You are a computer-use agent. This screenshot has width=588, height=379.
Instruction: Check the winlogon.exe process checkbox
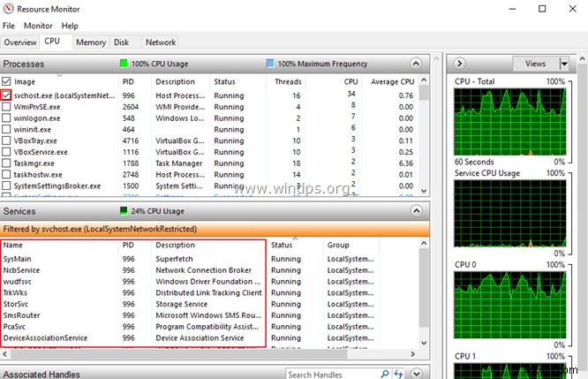pos(6,117)
